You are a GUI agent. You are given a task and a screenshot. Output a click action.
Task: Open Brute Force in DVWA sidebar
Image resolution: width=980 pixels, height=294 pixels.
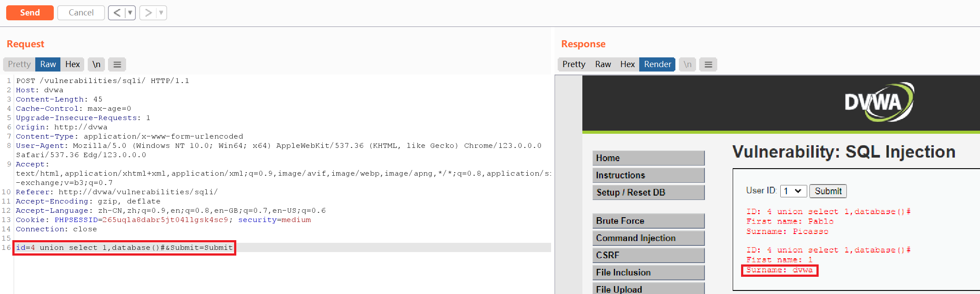648,221
